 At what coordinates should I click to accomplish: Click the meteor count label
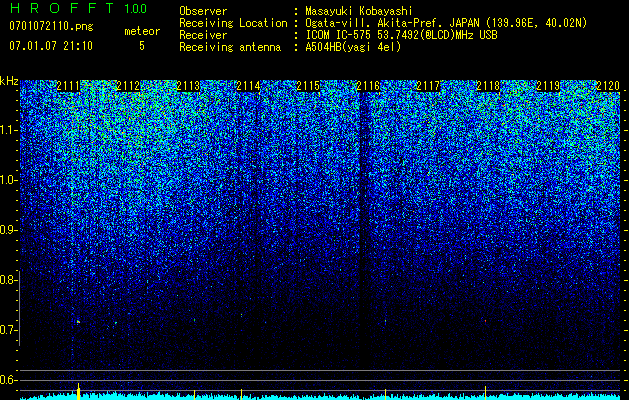(142, 31)
